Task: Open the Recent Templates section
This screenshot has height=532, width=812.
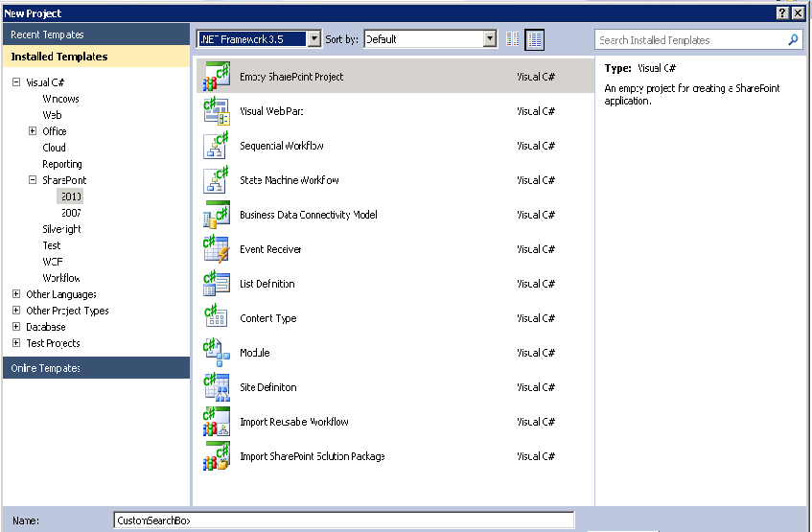Action: pos(96,35)
